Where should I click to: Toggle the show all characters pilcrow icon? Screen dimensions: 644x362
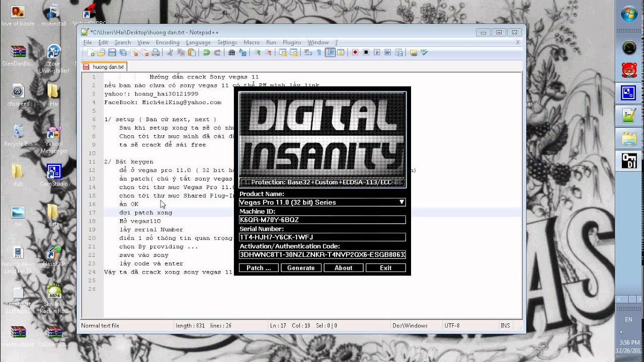point(318,52)
